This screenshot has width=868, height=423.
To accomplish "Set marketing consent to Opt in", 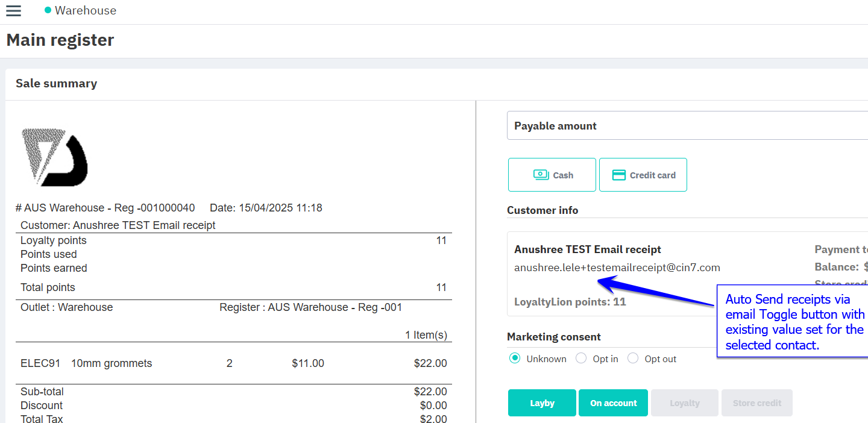I will click(x=581, y=359).
